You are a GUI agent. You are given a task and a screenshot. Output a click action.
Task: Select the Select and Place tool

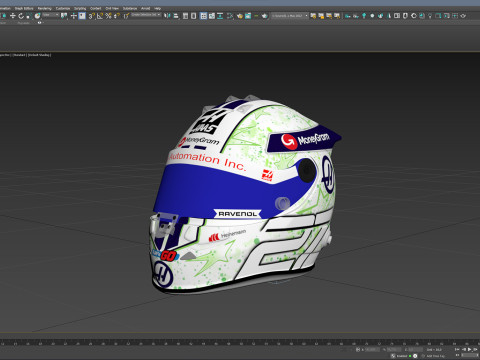coord(37,16)
